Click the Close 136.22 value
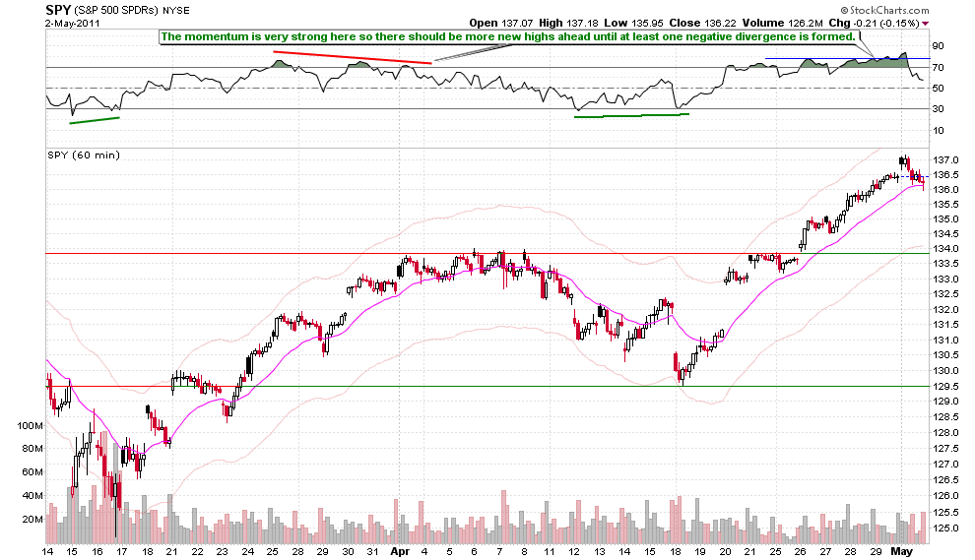Screen dimensions: 975x560 (x=702, y=23)
